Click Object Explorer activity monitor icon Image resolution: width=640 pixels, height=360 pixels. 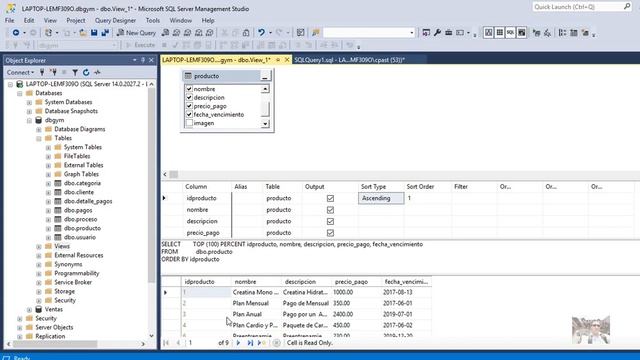97,72
